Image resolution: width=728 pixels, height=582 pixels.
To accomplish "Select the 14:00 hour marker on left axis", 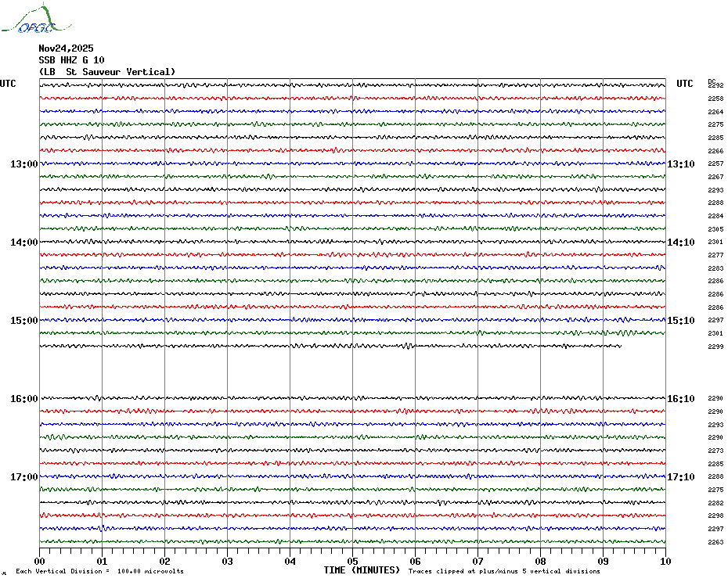I will [x=24, y=242].
